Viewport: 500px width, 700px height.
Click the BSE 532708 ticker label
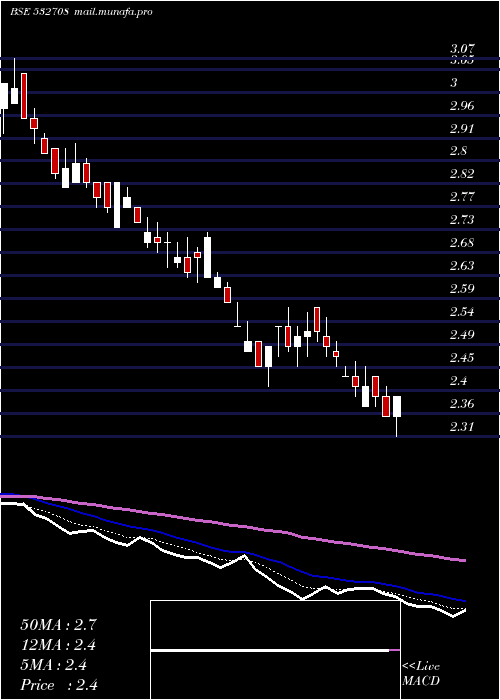click(39, 12)
